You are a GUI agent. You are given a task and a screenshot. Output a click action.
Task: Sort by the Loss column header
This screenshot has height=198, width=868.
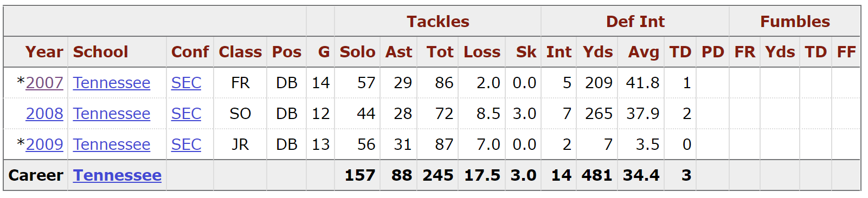pyautogui.click(x=482, y=52)
